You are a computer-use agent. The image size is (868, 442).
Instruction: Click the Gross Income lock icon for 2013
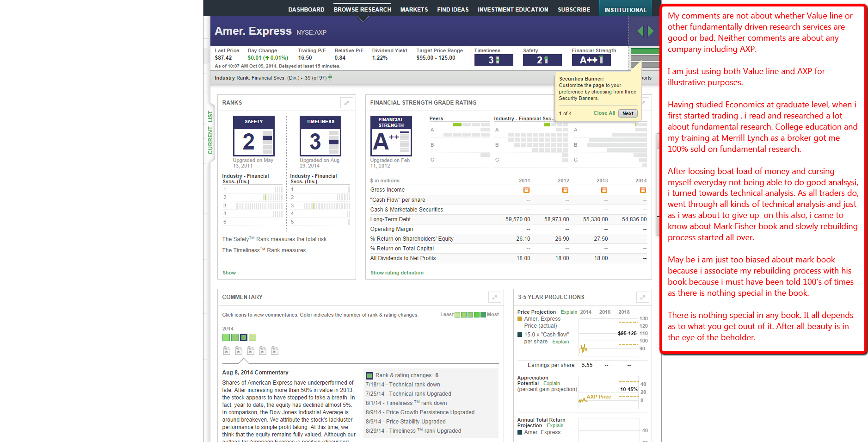604,190
